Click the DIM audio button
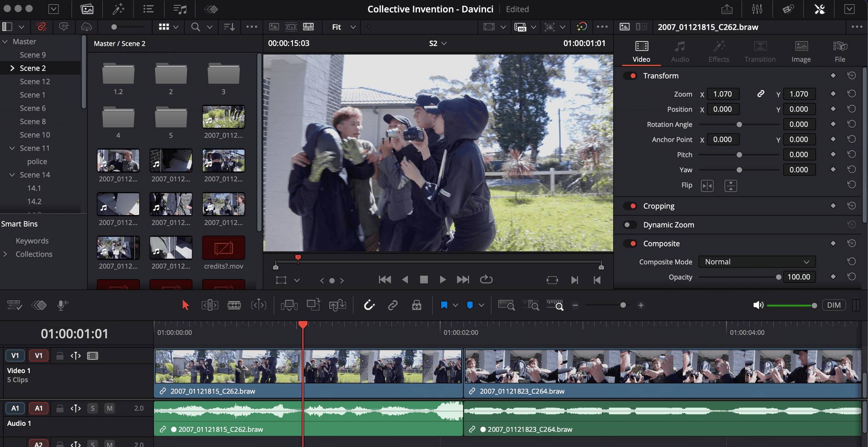This screenshot has height=447, width=868. click(x=833, y=305)
